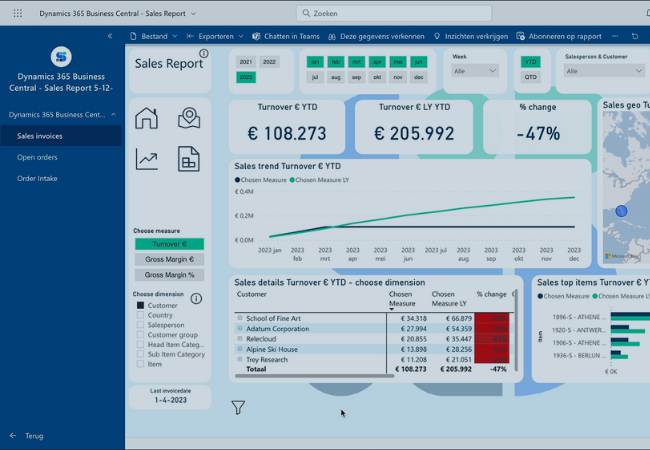Image resolution: width=650 pixels, height=450 pixels.
Task: Open the more options ellipsis in toolbar
Action: (x=615, y=36)
